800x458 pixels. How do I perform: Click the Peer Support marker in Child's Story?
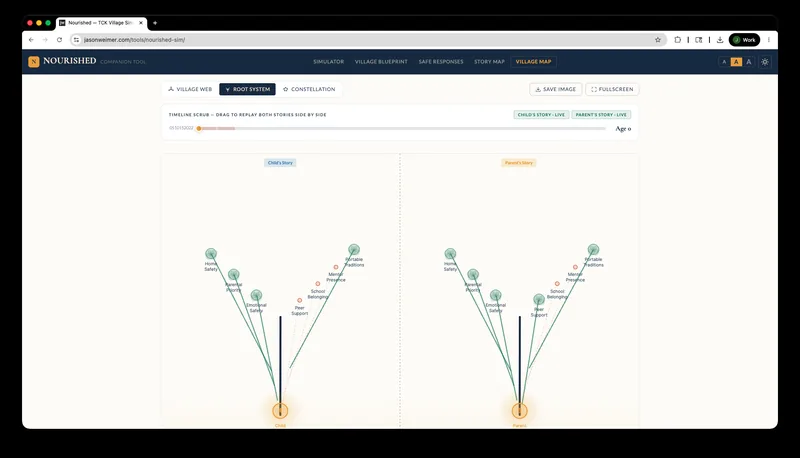click(299, 300)
